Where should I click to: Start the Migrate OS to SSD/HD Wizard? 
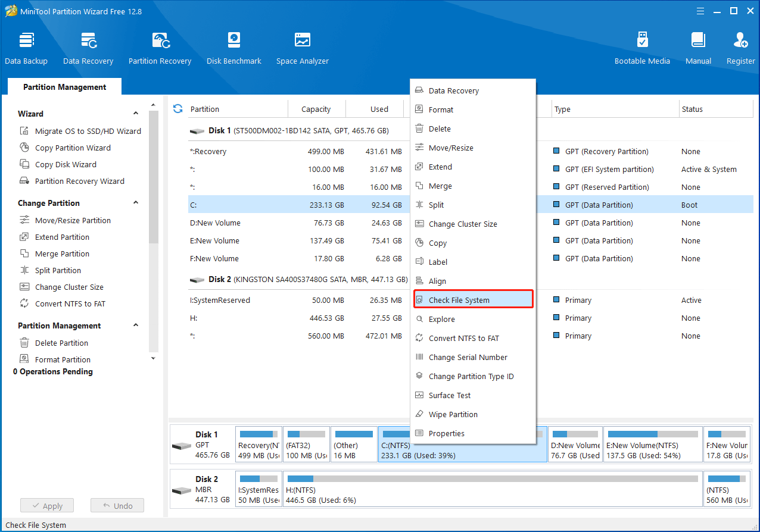click(x=80, y=131)
